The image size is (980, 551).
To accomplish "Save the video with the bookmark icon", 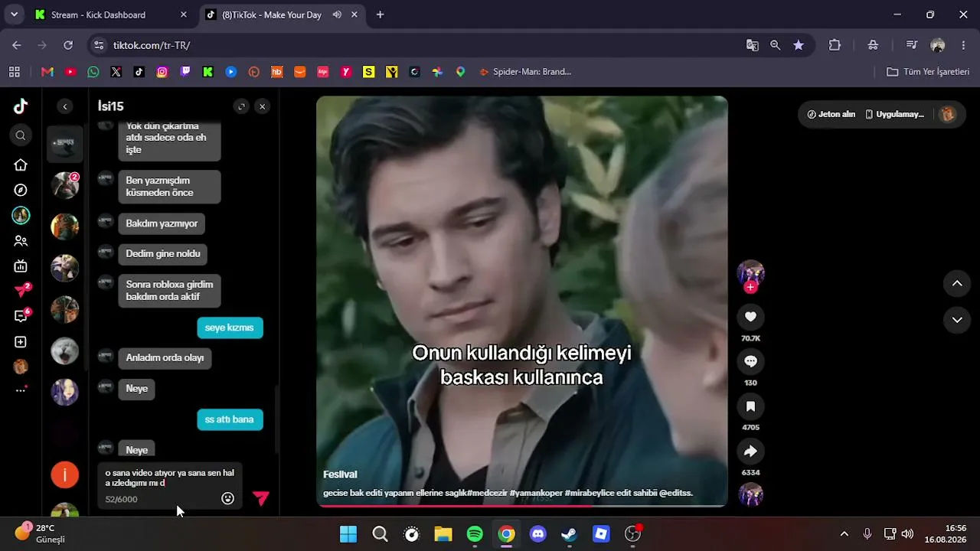I will pyautogui.click(x=750, y=406).
